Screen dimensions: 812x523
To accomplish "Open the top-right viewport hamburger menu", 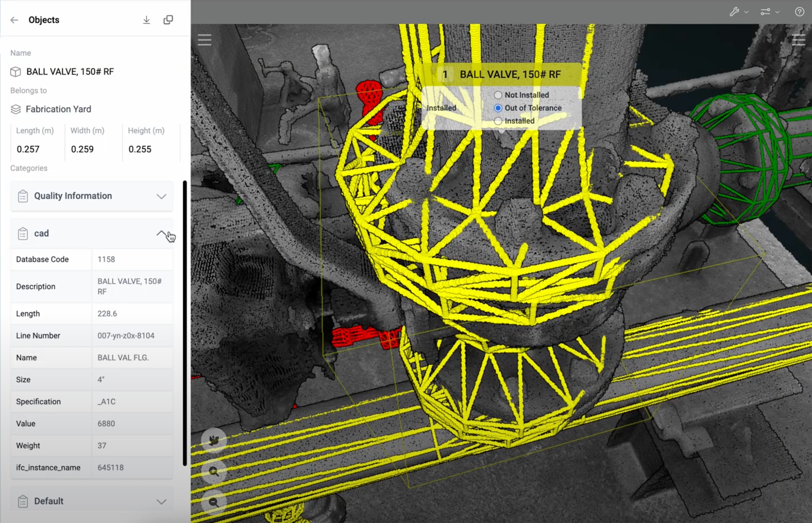I will 799,40.
